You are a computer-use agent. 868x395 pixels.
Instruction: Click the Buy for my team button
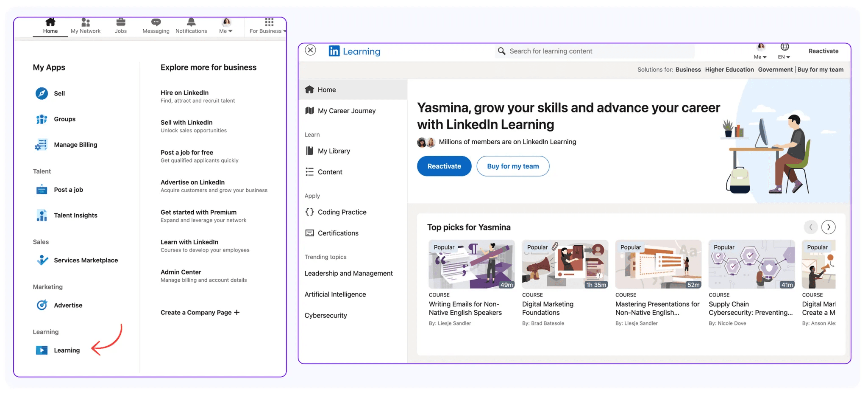[513, 166]
